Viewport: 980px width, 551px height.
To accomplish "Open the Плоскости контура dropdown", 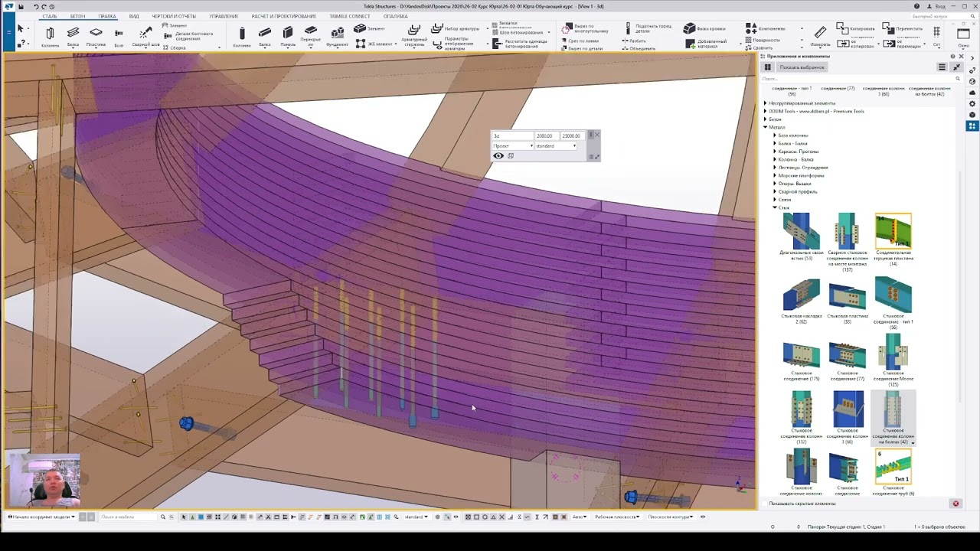I will click(x=671, y=517).
